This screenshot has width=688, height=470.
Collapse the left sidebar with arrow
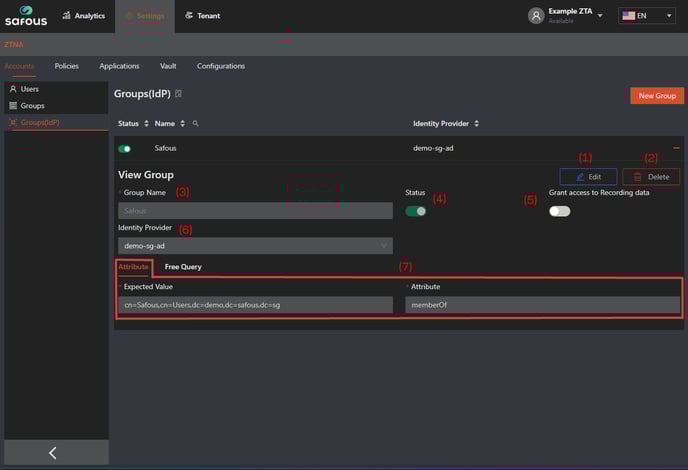pos(53,453)
